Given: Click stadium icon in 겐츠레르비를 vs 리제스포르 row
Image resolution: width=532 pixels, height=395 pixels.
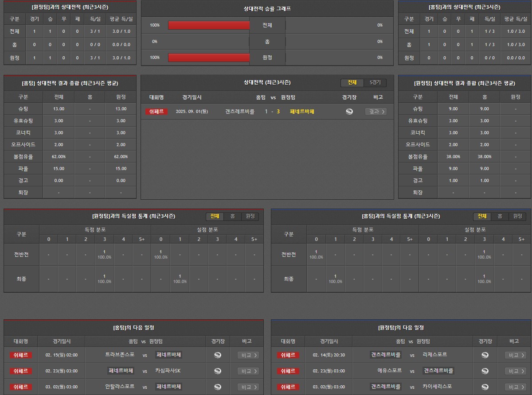Looking at the screenshot, I should pos(485,355).
